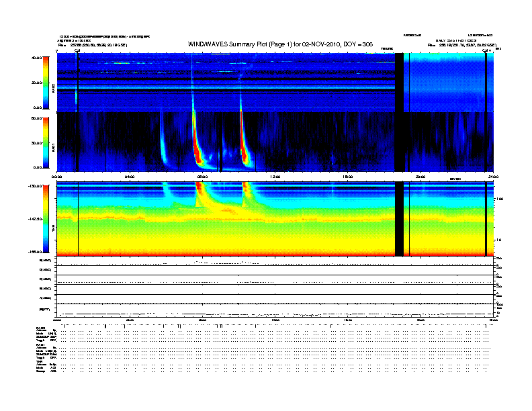Click the 0.00 label on RAD1 colorbar
Viewport: 532px width, 411px height.
[38, 167]
